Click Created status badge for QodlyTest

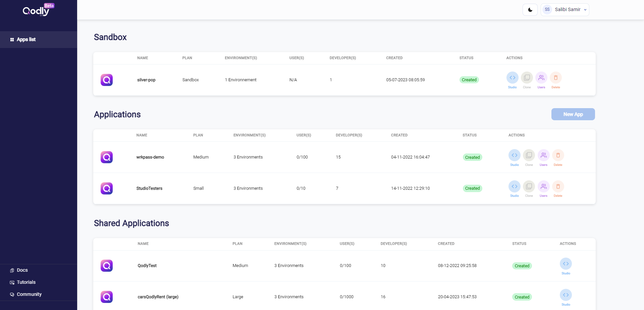(x=522, y=266)
